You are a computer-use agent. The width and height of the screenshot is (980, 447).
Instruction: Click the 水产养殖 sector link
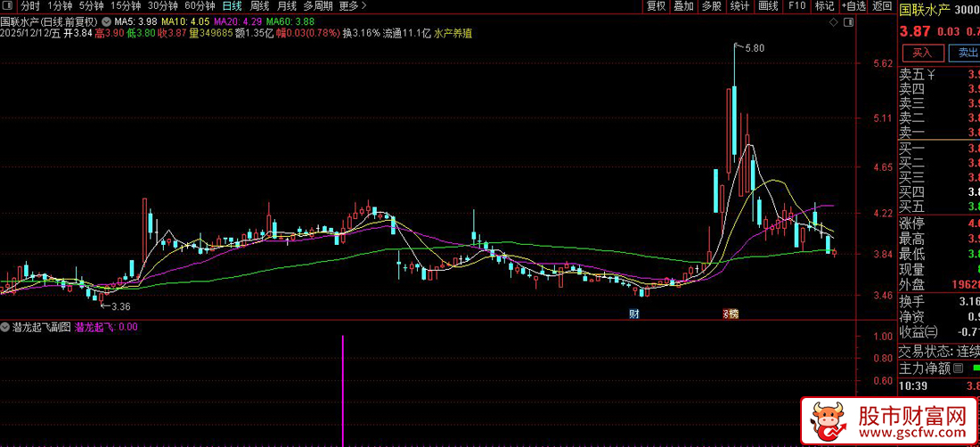point(453,33)
